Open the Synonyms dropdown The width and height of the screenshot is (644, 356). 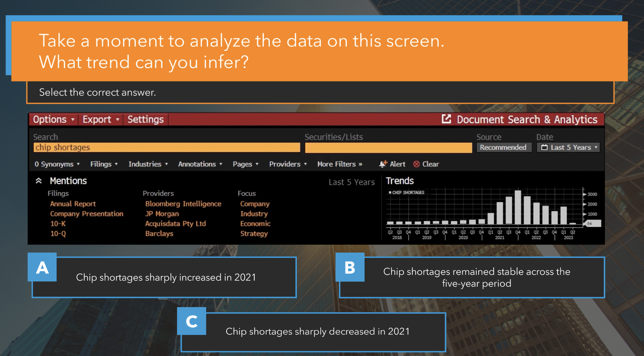click(57, 164)
